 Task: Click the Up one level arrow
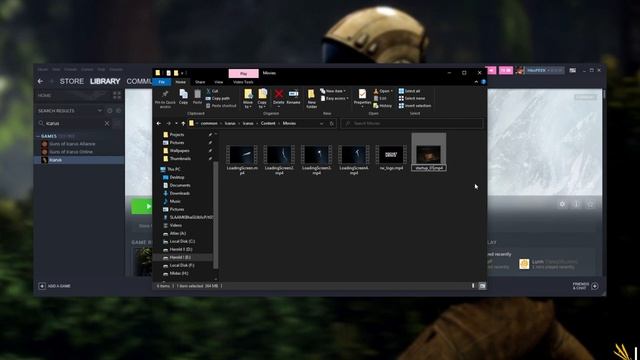(x=183, y=123)
